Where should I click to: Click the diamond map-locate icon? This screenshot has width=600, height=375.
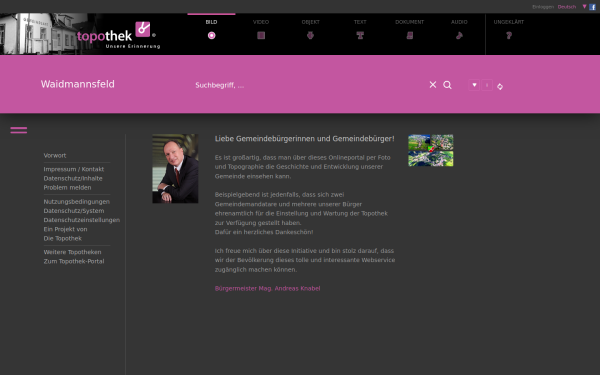(500, 87)
